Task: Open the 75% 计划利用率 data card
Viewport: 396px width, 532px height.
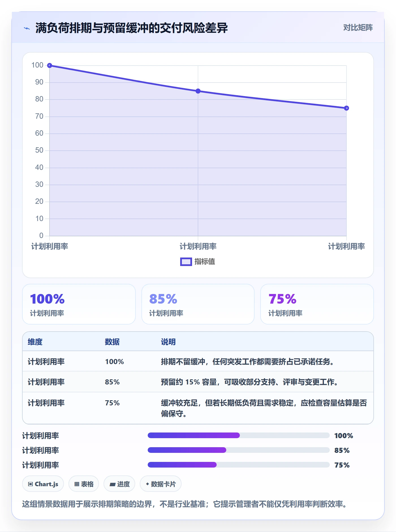Action: (317, 304)
